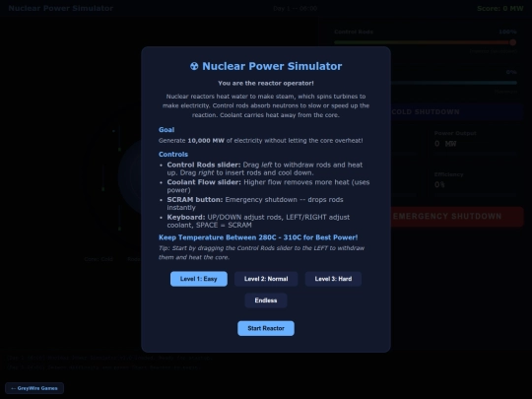Click the Control Rods slider handle
Image resolution: width=532 pixels, height=399 pixels.
[x=512, y=42]
